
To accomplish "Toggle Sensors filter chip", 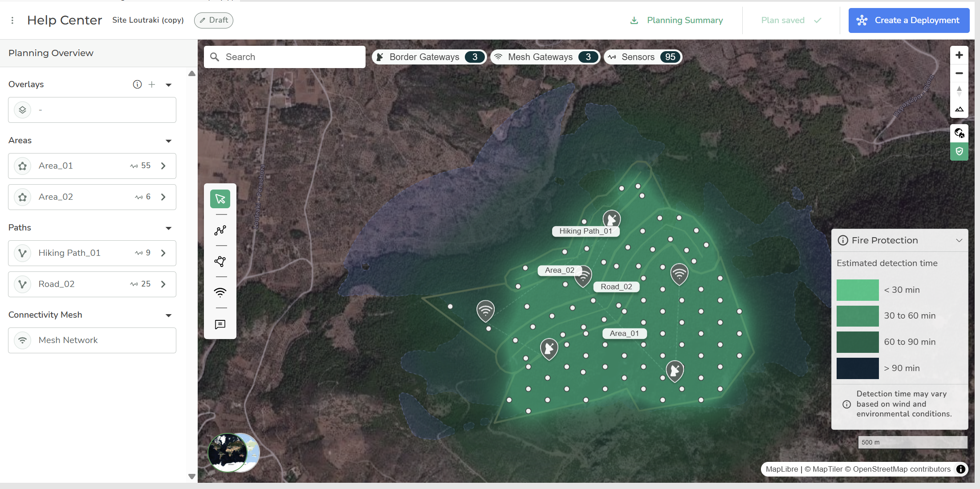I will (642, 57).
